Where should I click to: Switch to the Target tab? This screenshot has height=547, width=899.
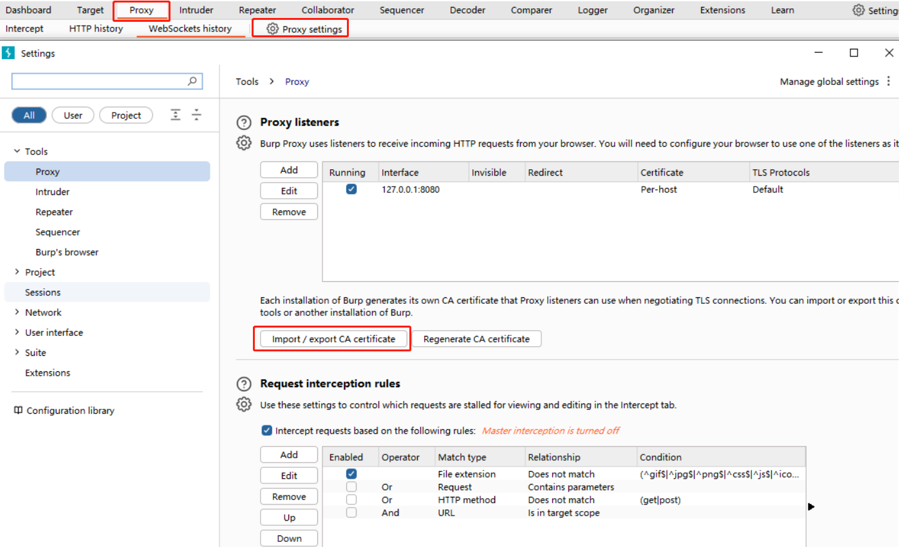pyautogui.click(x=90, y=10)
